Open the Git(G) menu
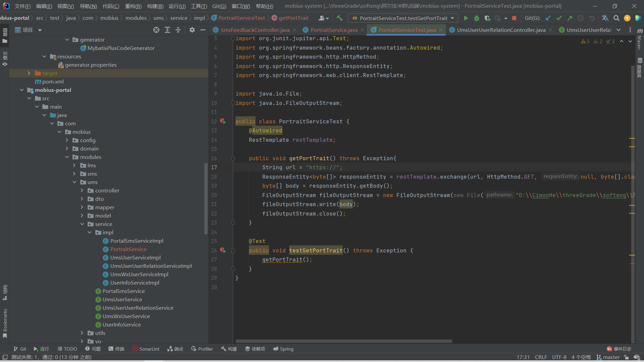The image size is (644, 362). pos(219,6)
